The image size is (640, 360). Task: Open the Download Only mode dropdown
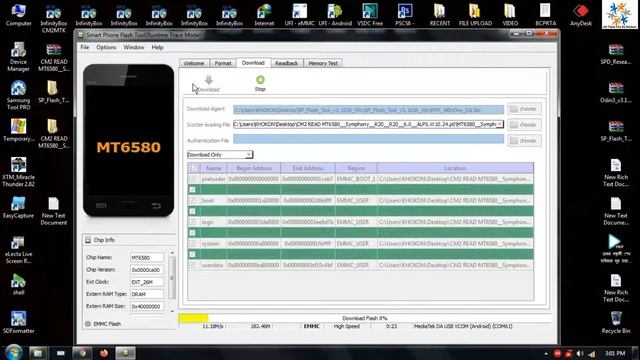tap(220, 155)
